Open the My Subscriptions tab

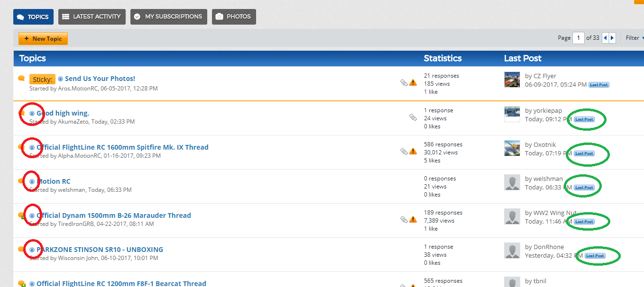(x=169, y=17)
